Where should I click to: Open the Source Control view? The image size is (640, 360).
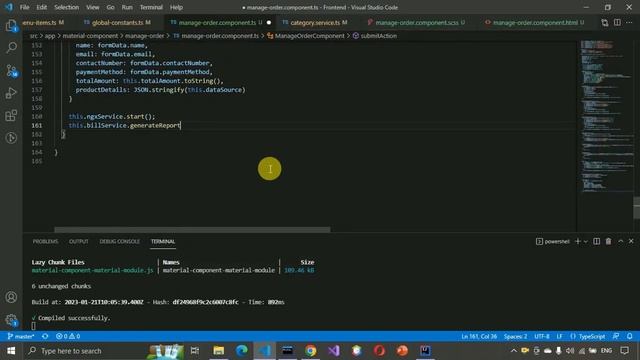(11, 71)
